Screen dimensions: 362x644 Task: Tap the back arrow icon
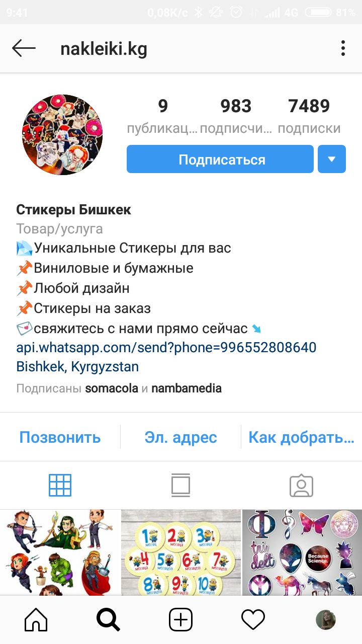(24, 48)
